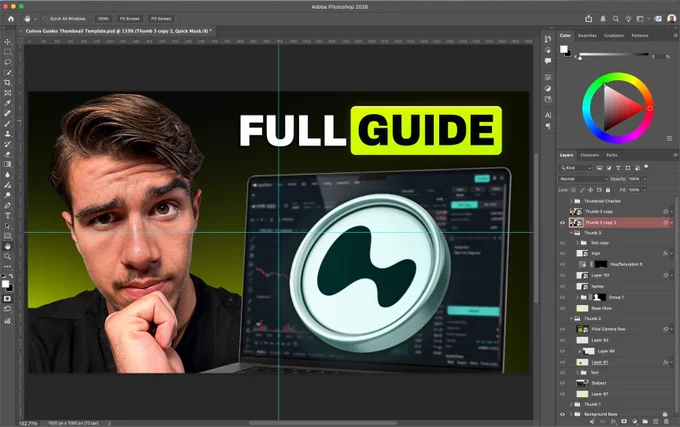Select the Crop tool
Viewport: 680px width, 427px height.
coord(7,83)
